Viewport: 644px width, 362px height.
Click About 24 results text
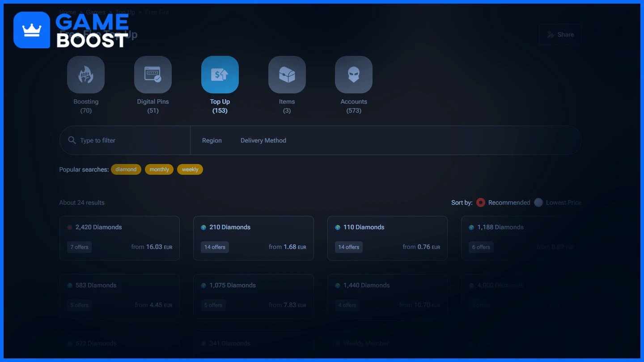coord(82,202)
